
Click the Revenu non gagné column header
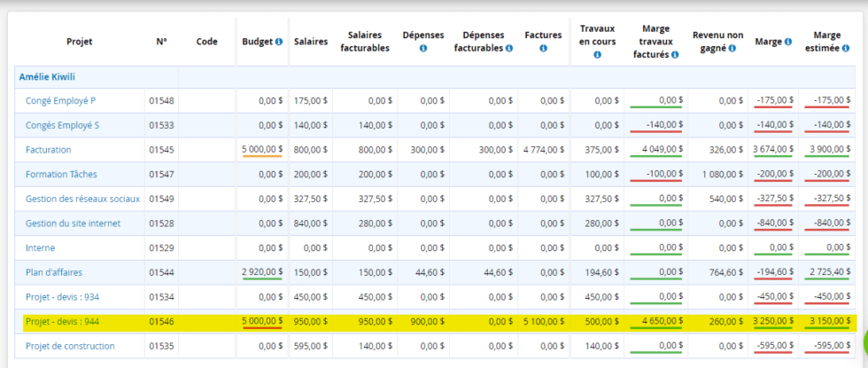[x=717, y=42]
